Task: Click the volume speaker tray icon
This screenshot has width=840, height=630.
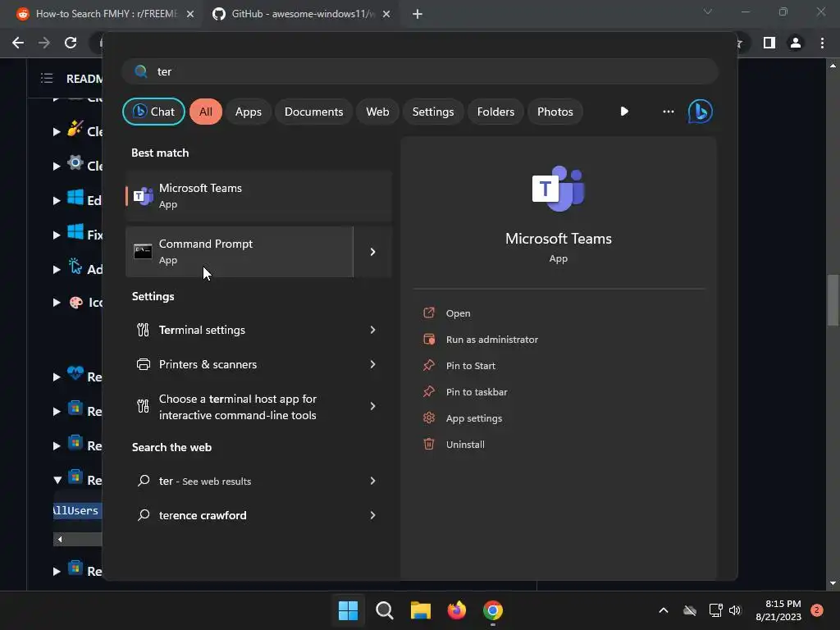Action: click(735, 610)
